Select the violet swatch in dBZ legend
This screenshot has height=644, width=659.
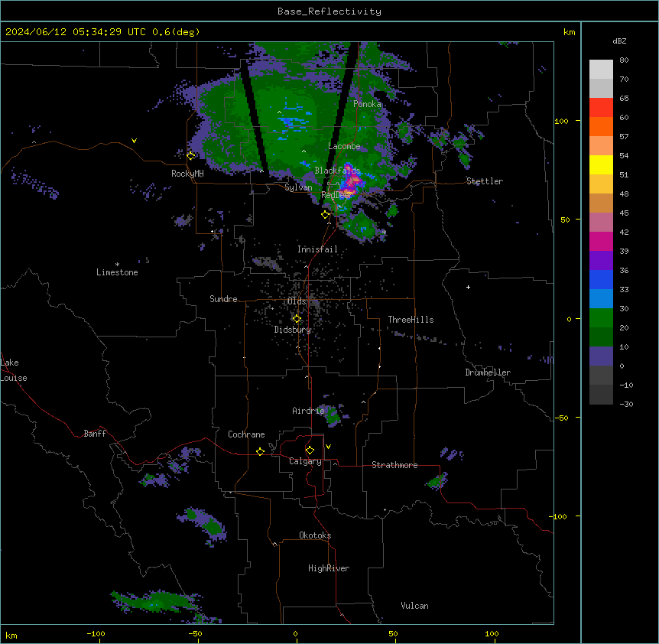(x=601, y=260)
